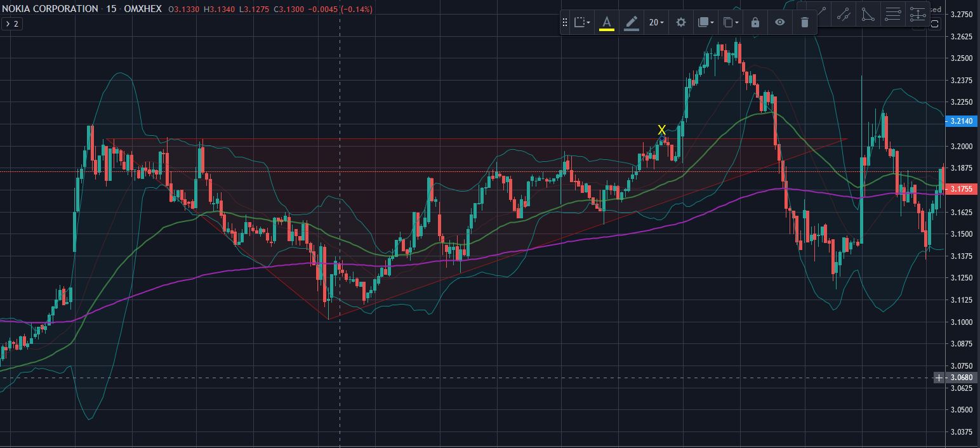Click the trash icon to delete drawing
Viewport: 980px width, 448px height.
pyautogui.click(x=804, y=23)
